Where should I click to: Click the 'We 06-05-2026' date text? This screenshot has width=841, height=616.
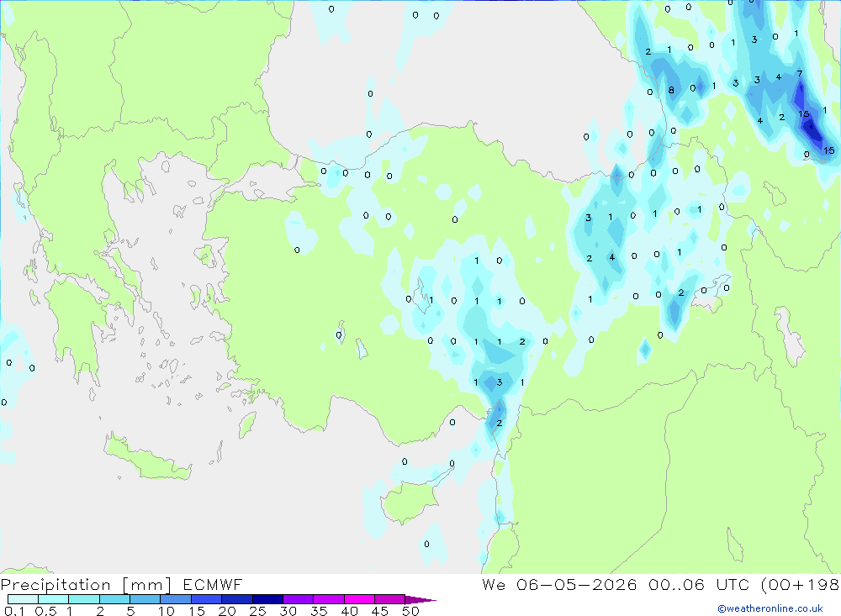coord(559,584)
